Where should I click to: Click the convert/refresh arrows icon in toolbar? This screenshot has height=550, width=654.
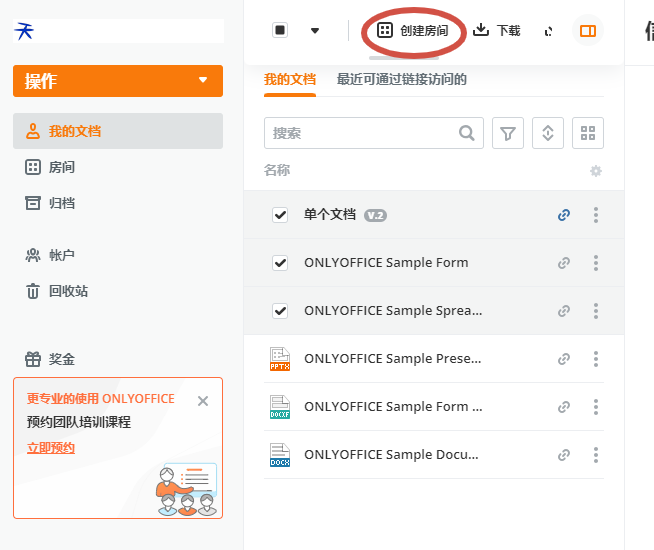[548, 31]
